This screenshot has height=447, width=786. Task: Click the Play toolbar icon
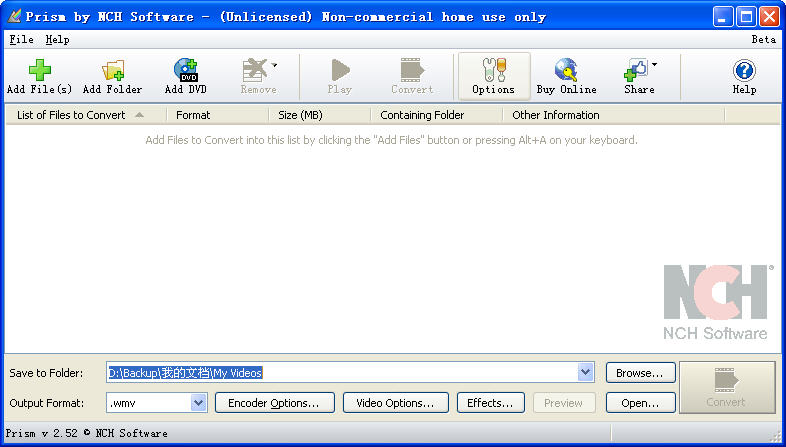[340, 70]
